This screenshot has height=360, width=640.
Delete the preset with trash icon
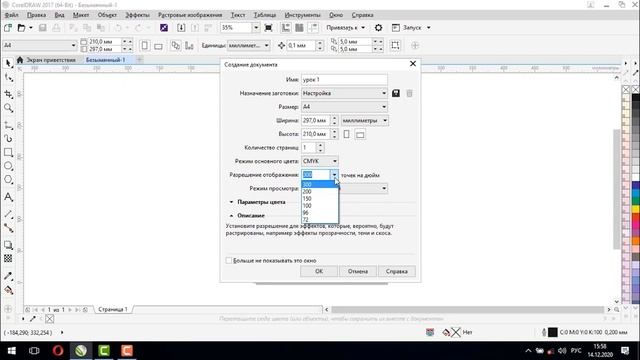click(409, 93)
